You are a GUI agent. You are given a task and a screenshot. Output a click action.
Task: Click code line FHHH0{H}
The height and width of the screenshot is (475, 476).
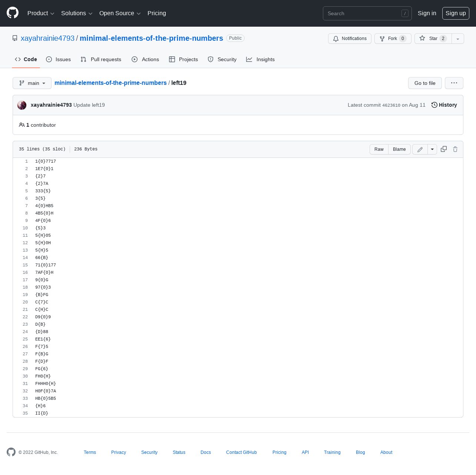tap(46, 383)
